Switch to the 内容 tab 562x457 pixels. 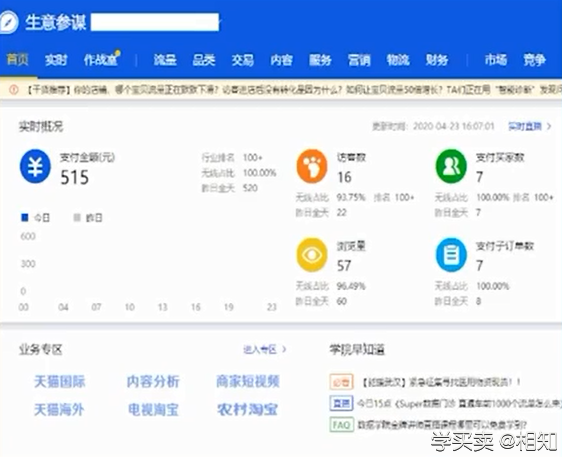tap(281, 60)
